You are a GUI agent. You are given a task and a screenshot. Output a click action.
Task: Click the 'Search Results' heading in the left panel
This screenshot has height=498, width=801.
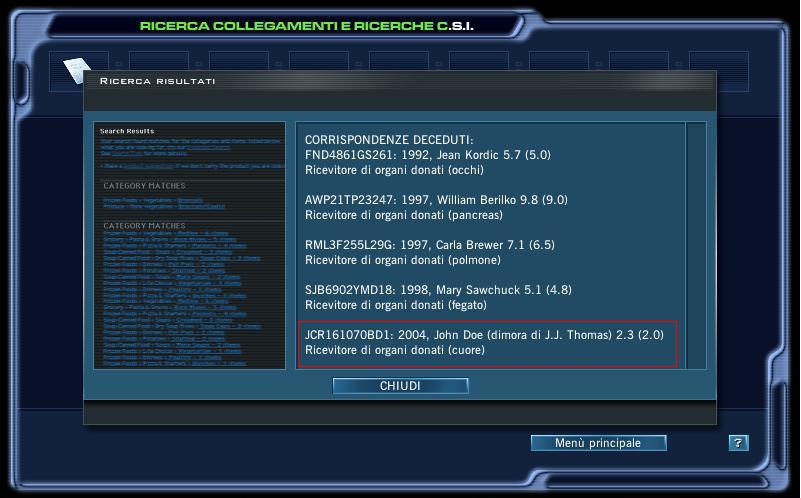[127, 131]
